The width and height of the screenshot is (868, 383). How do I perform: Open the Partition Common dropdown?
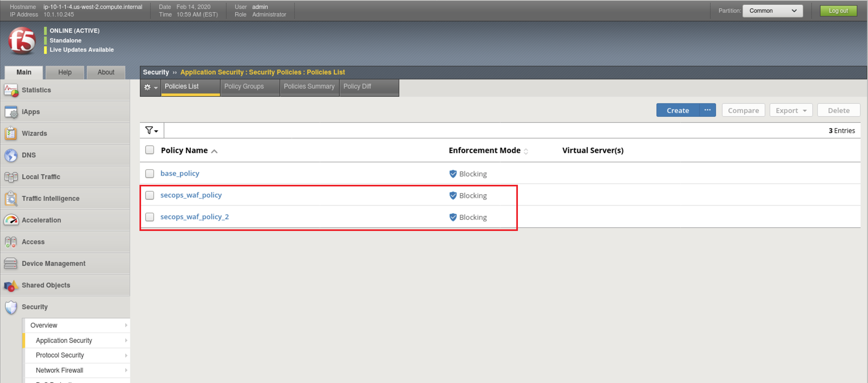click(772, 11)
